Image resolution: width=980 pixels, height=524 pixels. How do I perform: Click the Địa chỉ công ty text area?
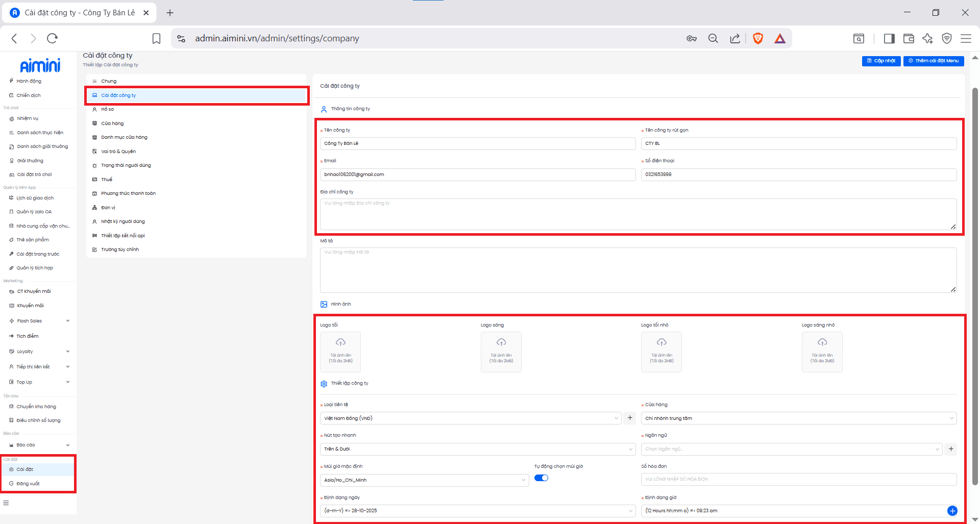coord(638,214)
